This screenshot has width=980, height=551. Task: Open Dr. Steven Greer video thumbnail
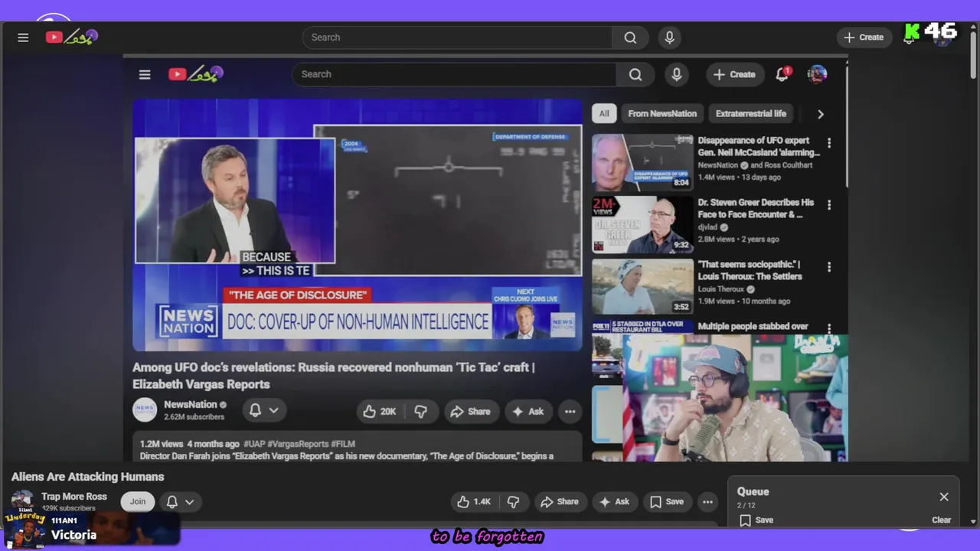[642, 224]
